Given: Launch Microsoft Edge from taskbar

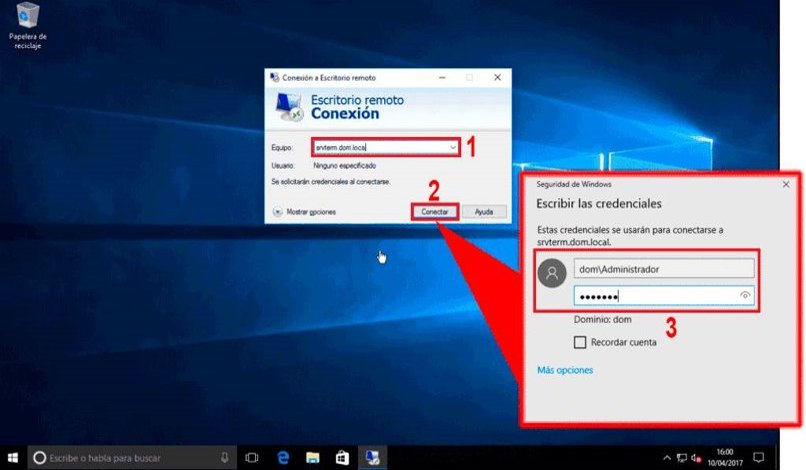Looking at the screenshot, I should pos(283,458).
